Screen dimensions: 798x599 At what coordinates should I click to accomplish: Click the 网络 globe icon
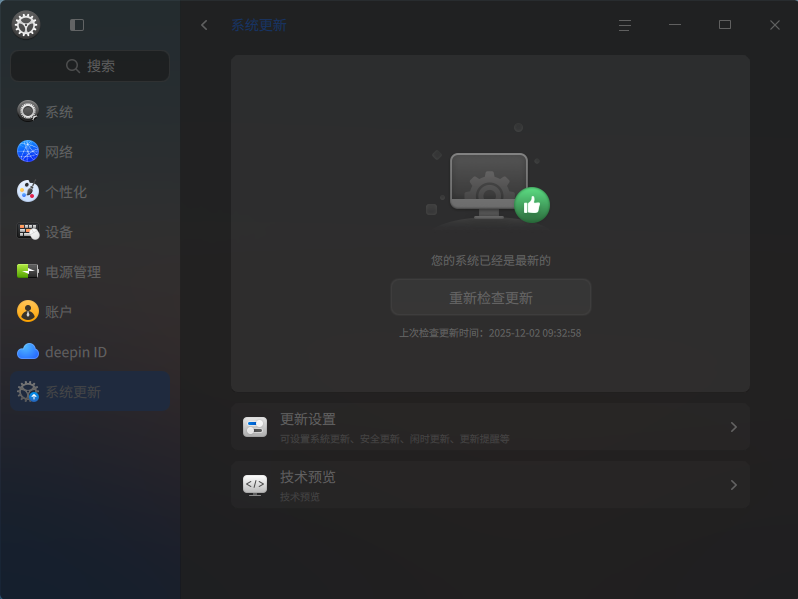[x=27, y=151]
